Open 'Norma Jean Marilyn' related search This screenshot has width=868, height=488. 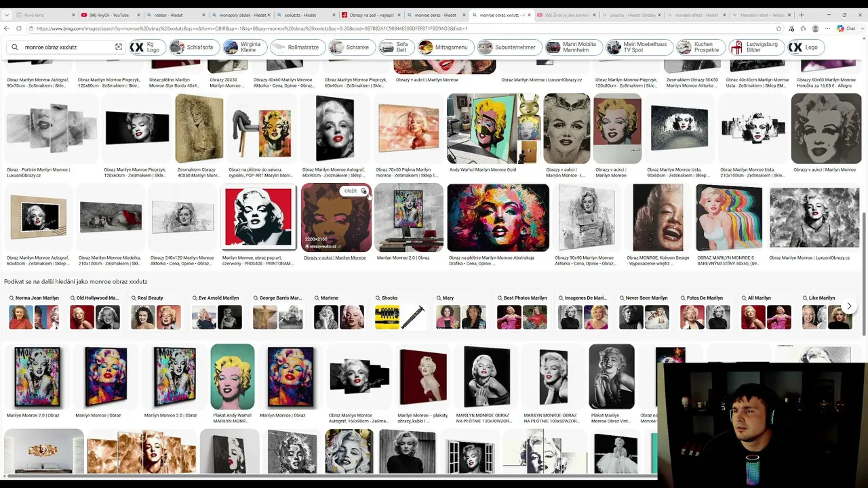coord(34,312)
